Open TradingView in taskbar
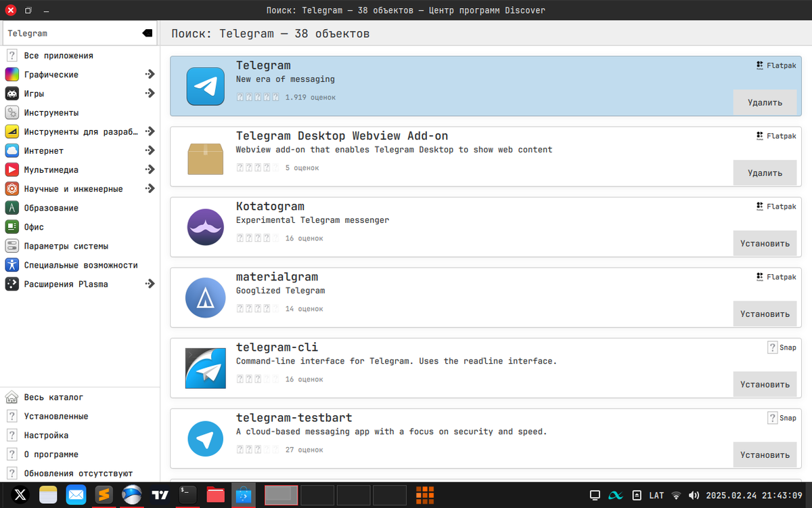The height and width of the screenshot is (508, 812). click(160, 495)
